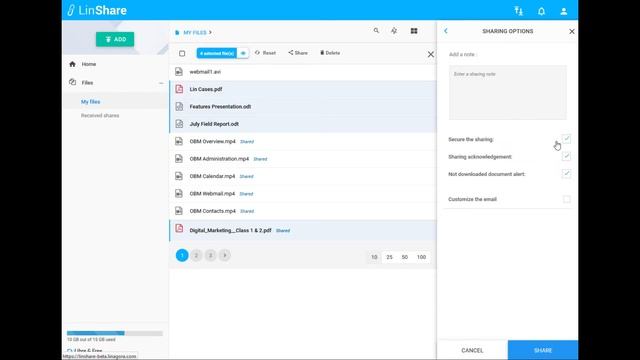Viewport: 640px width, 360px height.
Task: Click the selected files count badge
Action: point(217,53)
